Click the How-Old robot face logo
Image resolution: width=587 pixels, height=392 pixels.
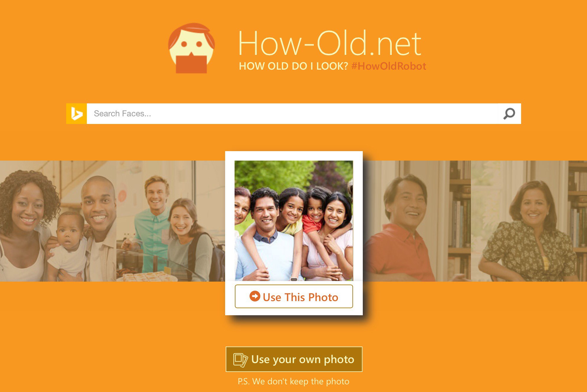(x=191, y=48)
